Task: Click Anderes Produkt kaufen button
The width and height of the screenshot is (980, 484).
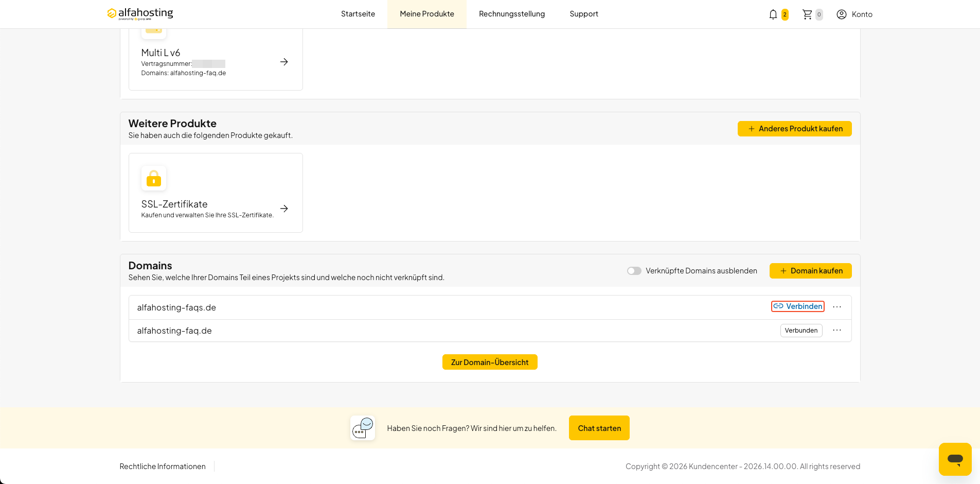Action: point(794,129)
